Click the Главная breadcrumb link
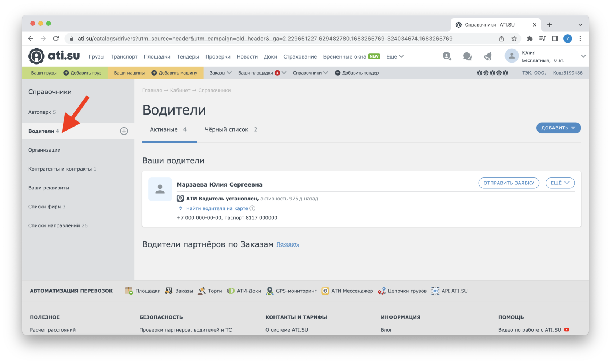Viewport: 611px width, 364px height. click(x=152, y=90)
